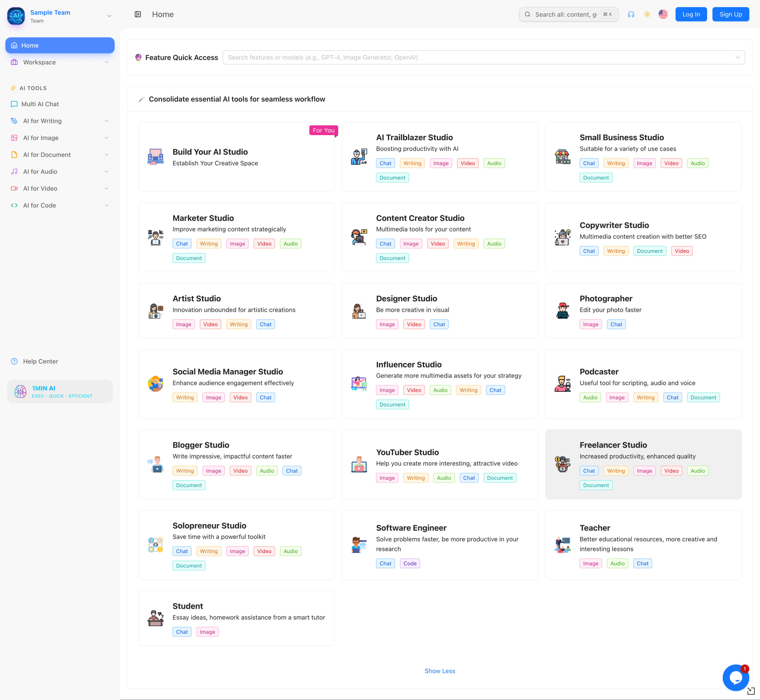
Task: Open the Sample Team account dropdown
Action: point(109,16)
